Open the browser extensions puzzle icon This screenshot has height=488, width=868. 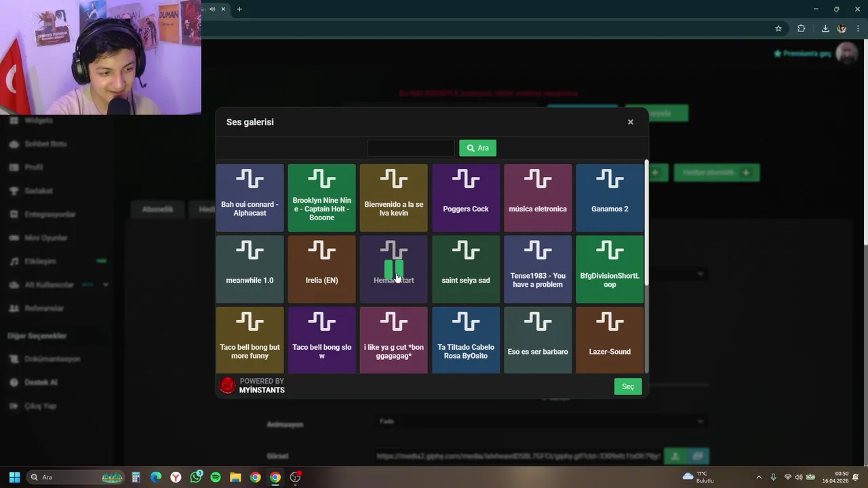click(x=802, y=28)
